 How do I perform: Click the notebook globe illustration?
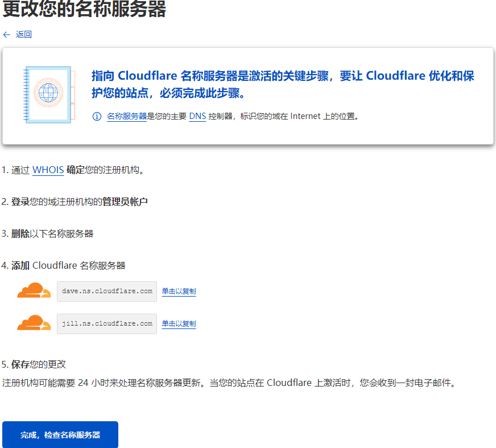coord(48,94)
